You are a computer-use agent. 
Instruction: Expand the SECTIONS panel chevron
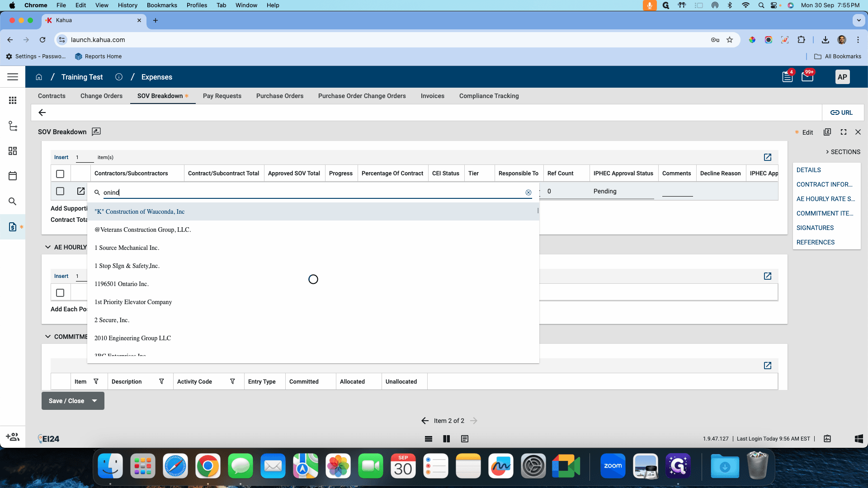tap(827, 152)
